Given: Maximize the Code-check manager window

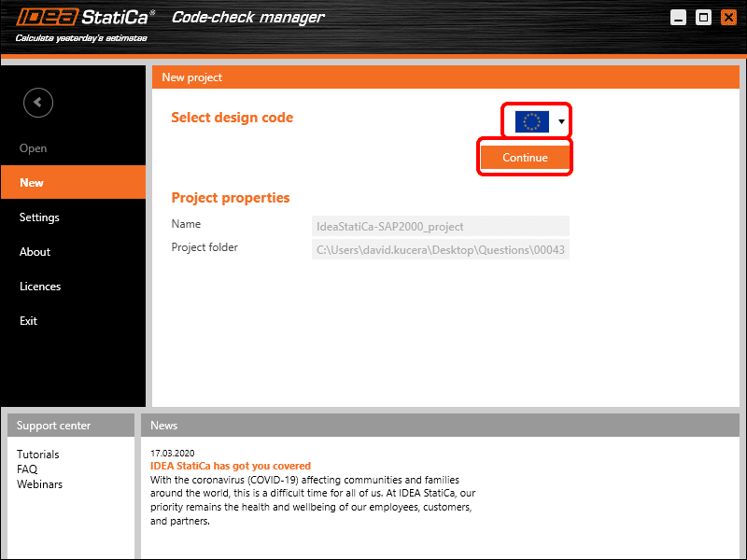Looking at the screenshot, I should [x=703, y=18].
